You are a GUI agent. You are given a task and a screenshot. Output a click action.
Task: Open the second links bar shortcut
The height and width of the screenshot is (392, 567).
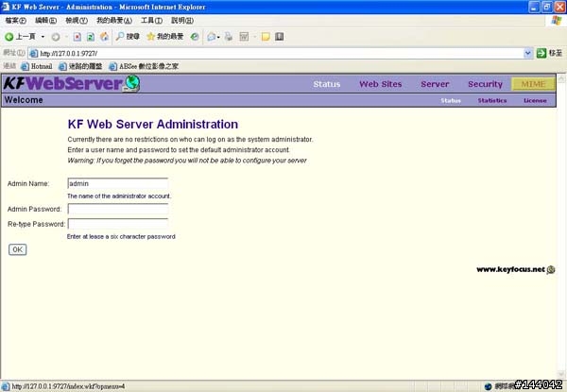click(80, 66)
